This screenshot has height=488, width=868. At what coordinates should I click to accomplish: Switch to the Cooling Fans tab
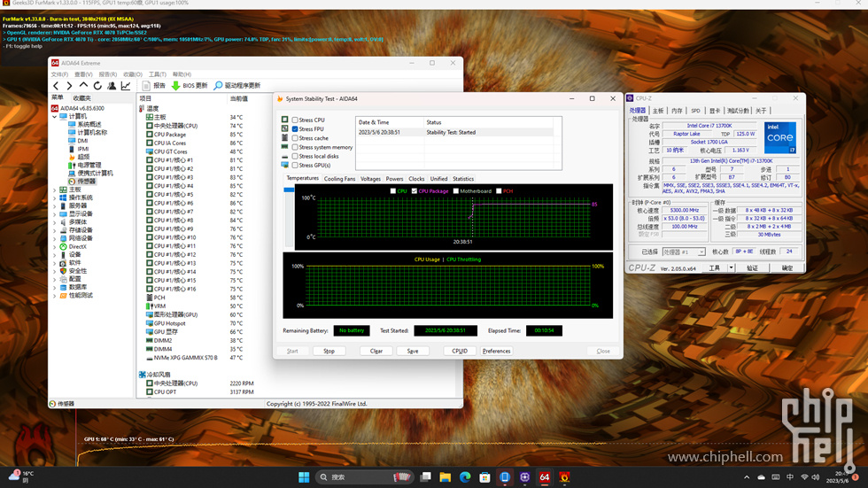339,179
